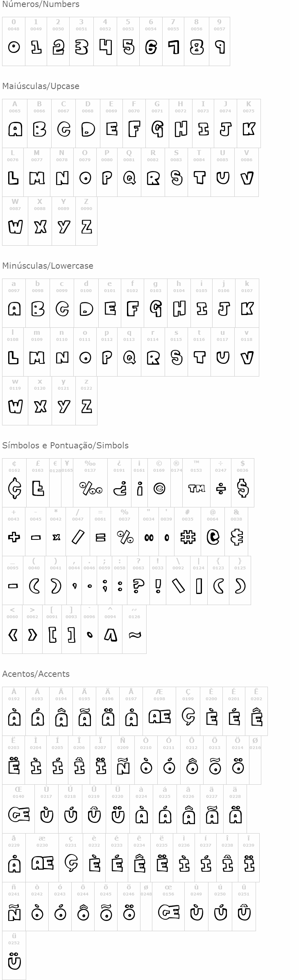Select the u umlaut glyph 0252
299x980 pixels.
click(14, 955)
